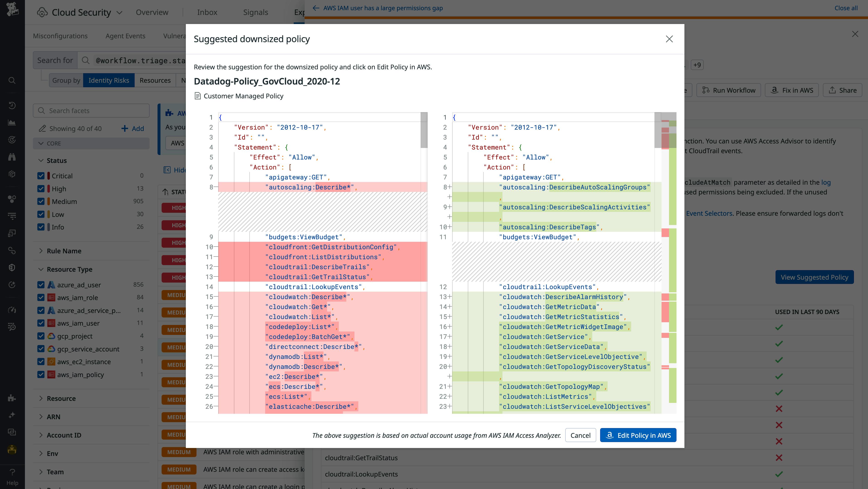The width and height of the screenshot is (868, 489).
Task: Expand the Rule Name facet
Action: 64,251
